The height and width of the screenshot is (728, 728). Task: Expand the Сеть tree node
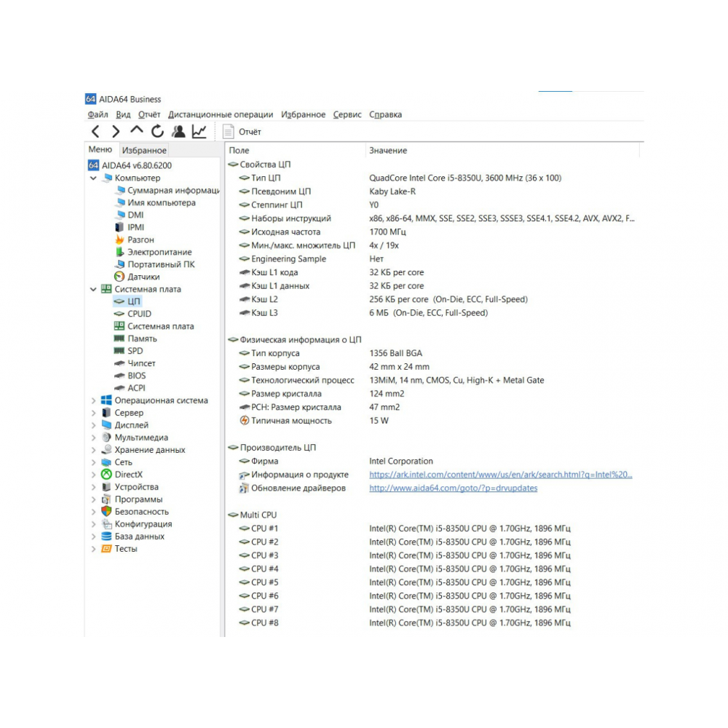(x=93, y=462)
